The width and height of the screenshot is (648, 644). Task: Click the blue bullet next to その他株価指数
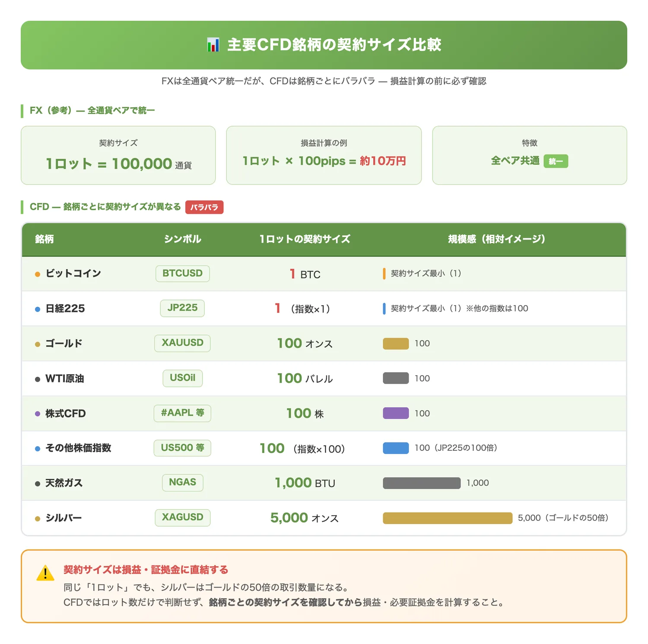click(38, 449)
